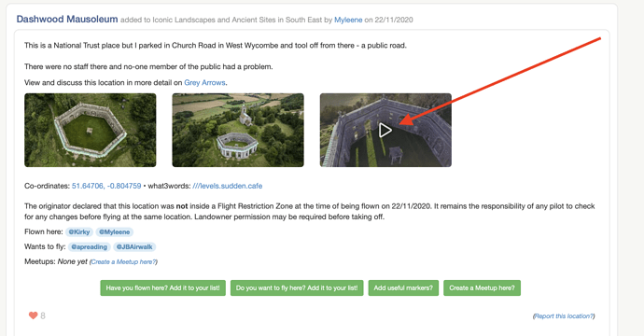
Task: Open Myleene's profile link in header
Action: coord(348,20)
